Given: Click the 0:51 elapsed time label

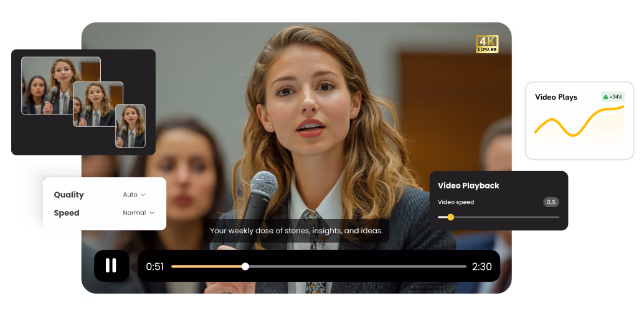Looking at the screenshot, I should pos(155,267).
